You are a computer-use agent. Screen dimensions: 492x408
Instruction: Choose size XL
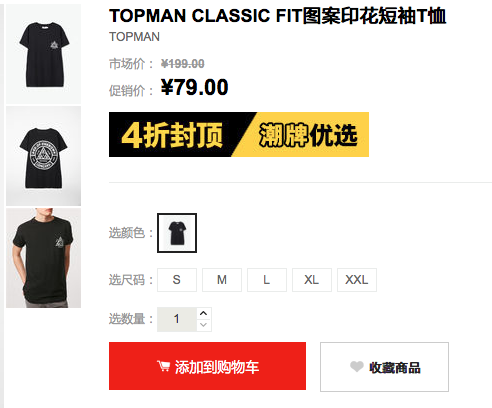point(312,280)
